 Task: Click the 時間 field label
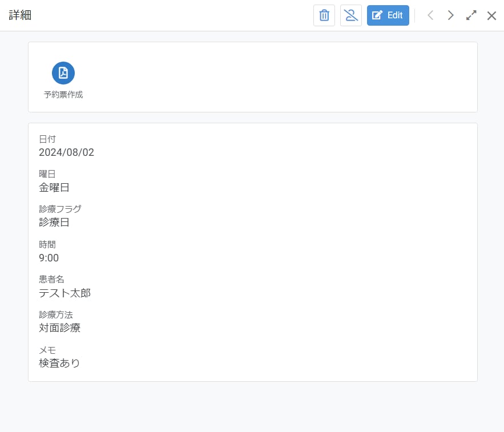click(47, 244)
